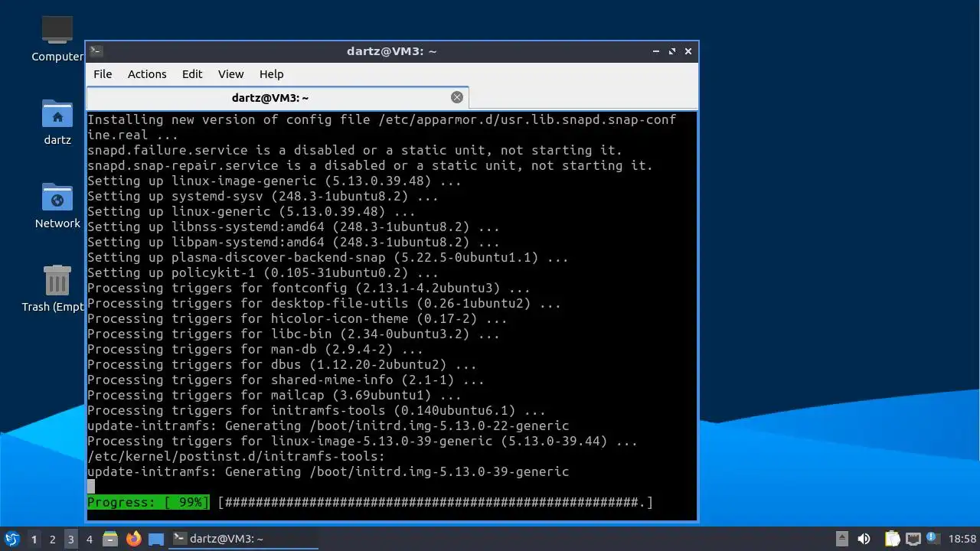
Task: Open the clipboard manager tray icon
Action: tap(892, 539)
